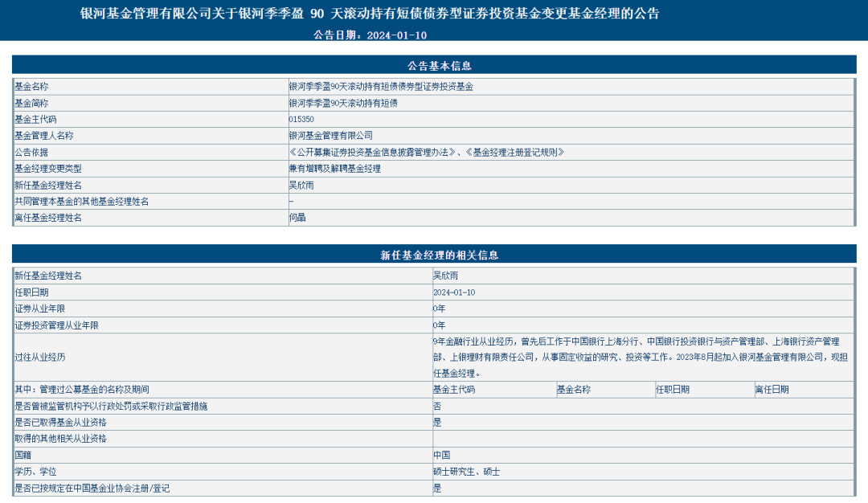Select the past experience paragraph starting 9年金融行业
Viewport: 868px width, 503px height.
[x=641, y=358]
